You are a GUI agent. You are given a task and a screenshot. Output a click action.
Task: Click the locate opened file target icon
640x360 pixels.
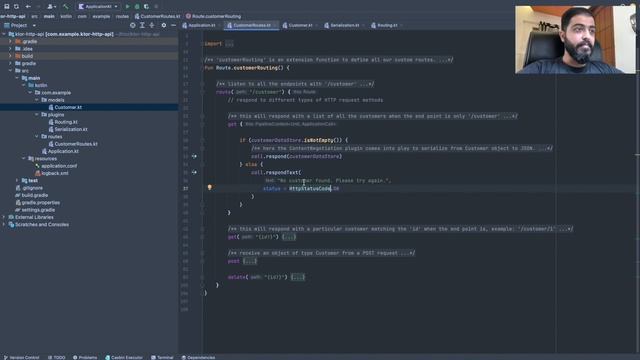133,25
